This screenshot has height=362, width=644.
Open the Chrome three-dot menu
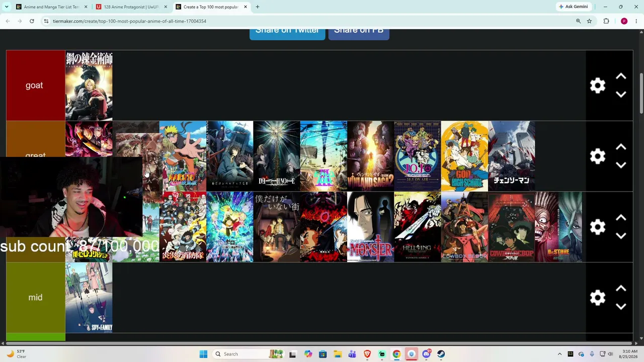pos(636,21)
